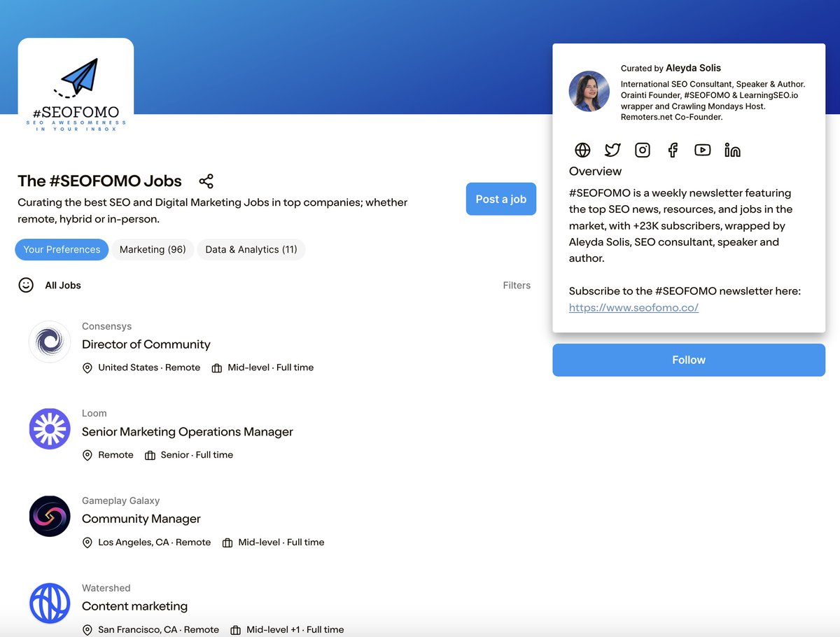The width and height of the screenshot is (840, 637).
Task: Click the Aleyda Solis curator name
Action: pos(693,68)
